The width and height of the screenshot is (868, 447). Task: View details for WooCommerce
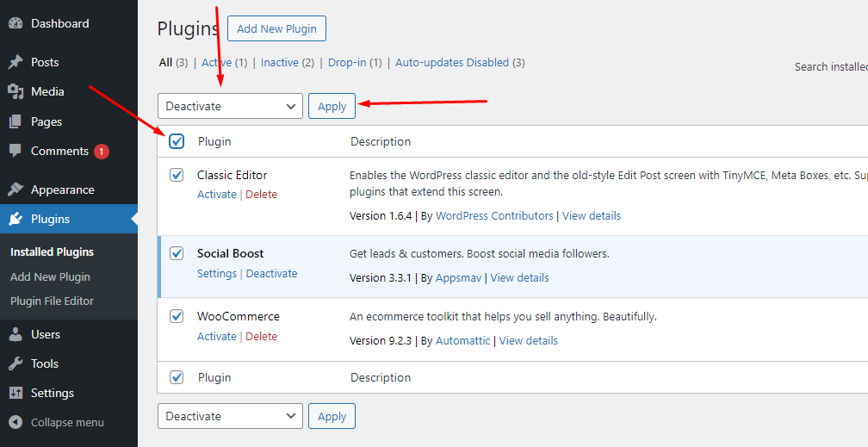529,341
